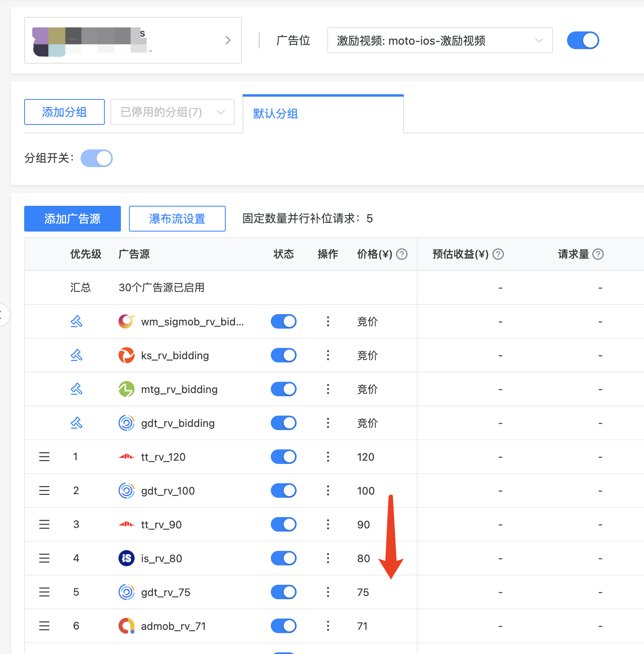Turn off gdt_rv_bidding status switch
The image size is (644, 654).
pyautogui.click(x=284, y=423)
